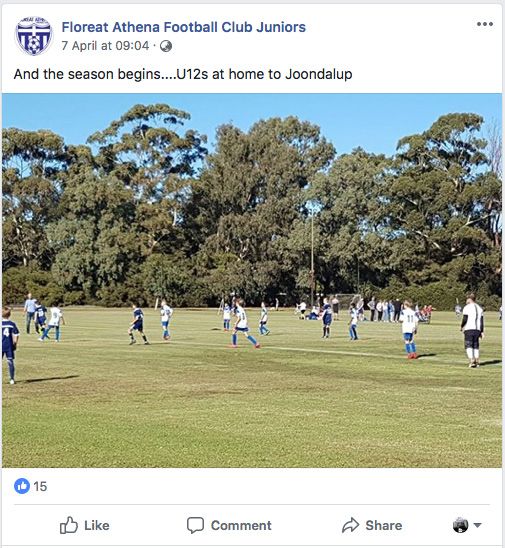This screenshot has width=505, height=548.
Task: Open Floreat Athena Football Club Juniors page
Action: click(183, 27)
